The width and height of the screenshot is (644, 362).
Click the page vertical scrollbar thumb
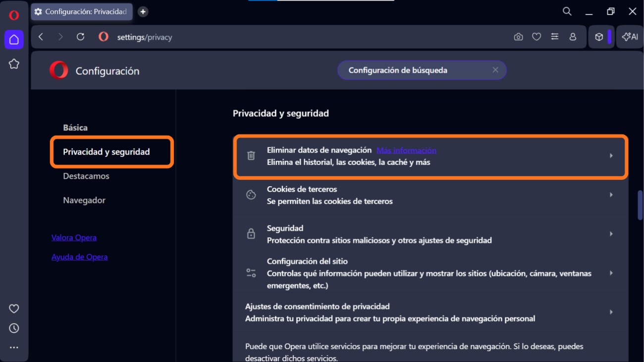click(640, 205)
